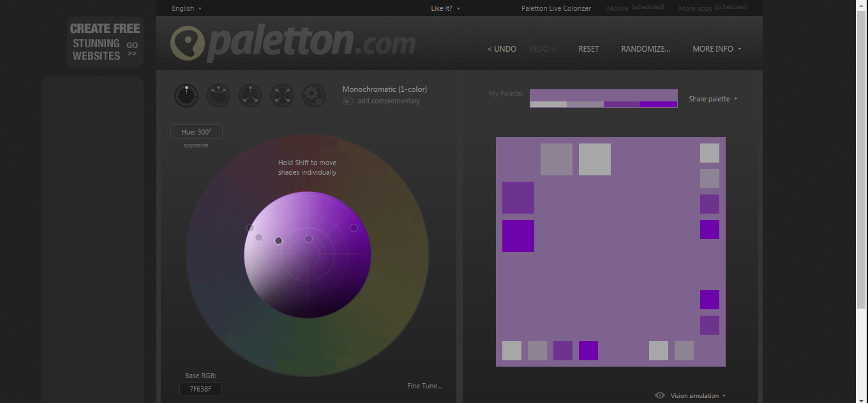
Task: Open Paletton Live Colorizer link
Action: click(x=556, y=8)
